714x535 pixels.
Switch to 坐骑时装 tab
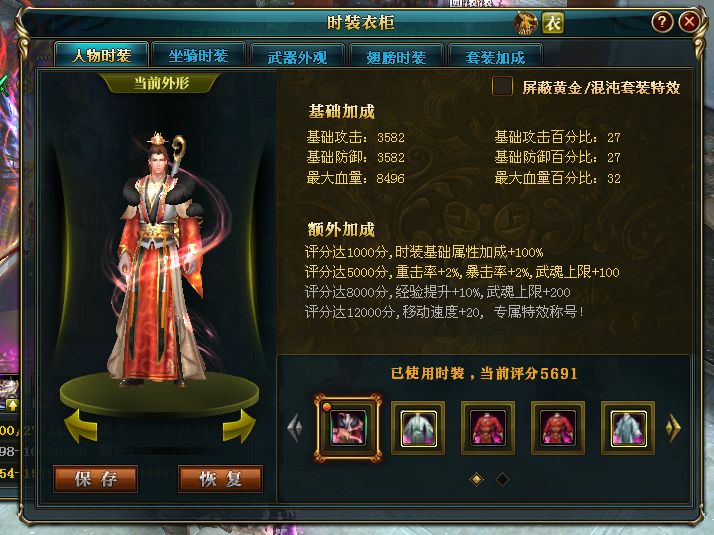199,56
